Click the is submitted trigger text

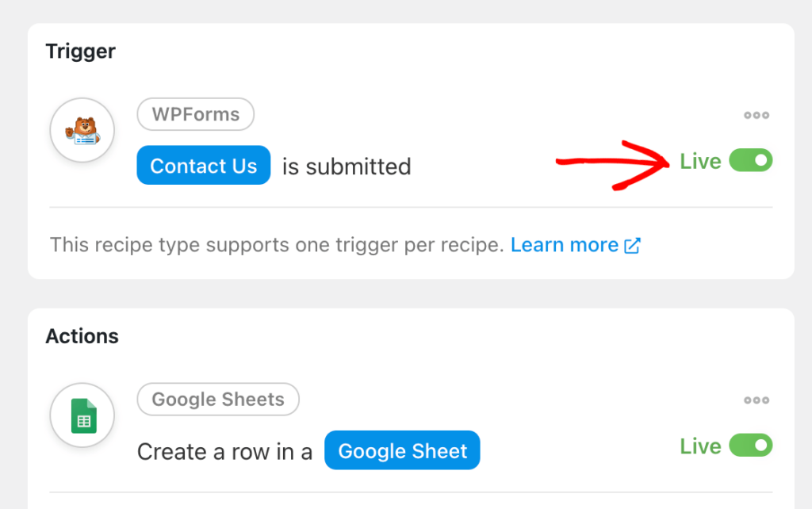coord(345,166)
